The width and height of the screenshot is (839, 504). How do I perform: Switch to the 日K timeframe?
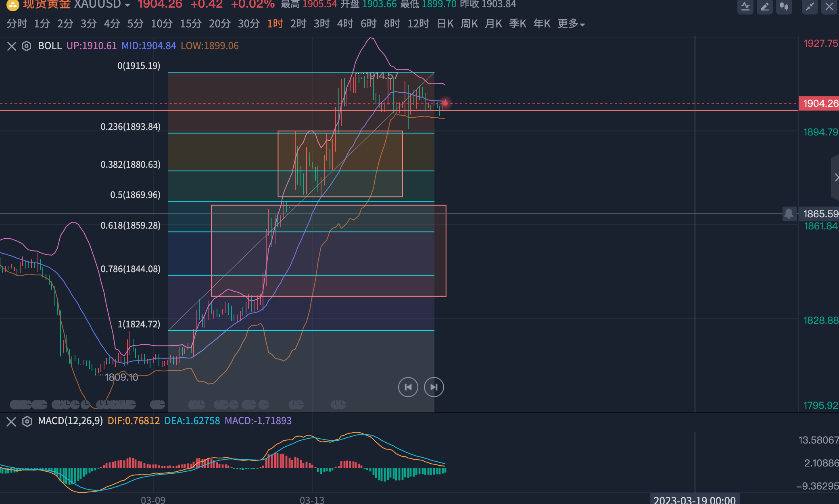445,24
